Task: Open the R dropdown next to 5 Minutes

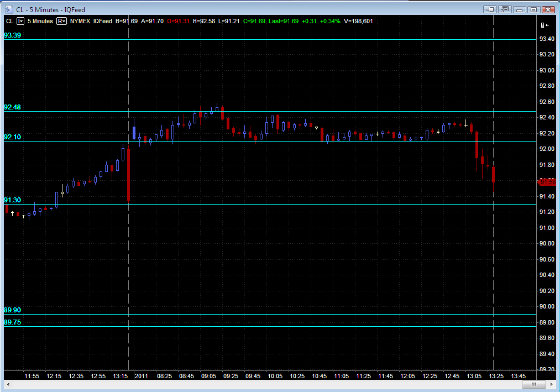Action: point(62,21)
